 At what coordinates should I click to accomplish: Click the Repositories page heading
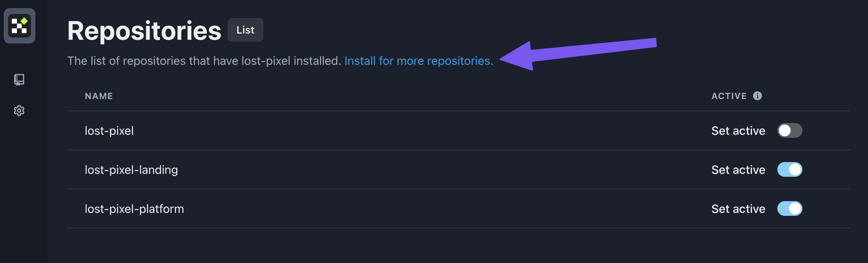tap(144, 31)
